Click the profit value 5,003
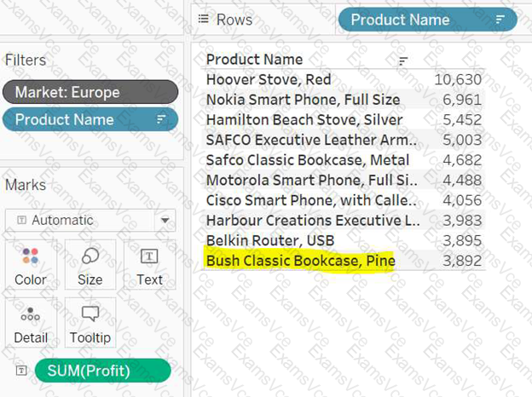Image resolution: width=532 pixels, height=397 pixels. point(462,140)
